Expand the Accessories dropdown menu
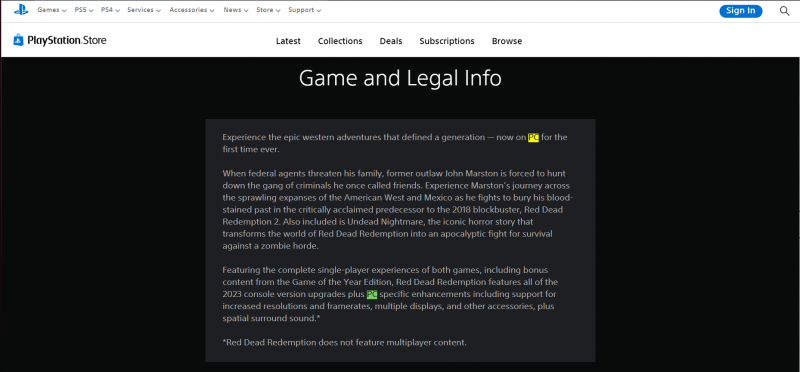The height and width of the screenshot is (372, 800). (192, 10)
